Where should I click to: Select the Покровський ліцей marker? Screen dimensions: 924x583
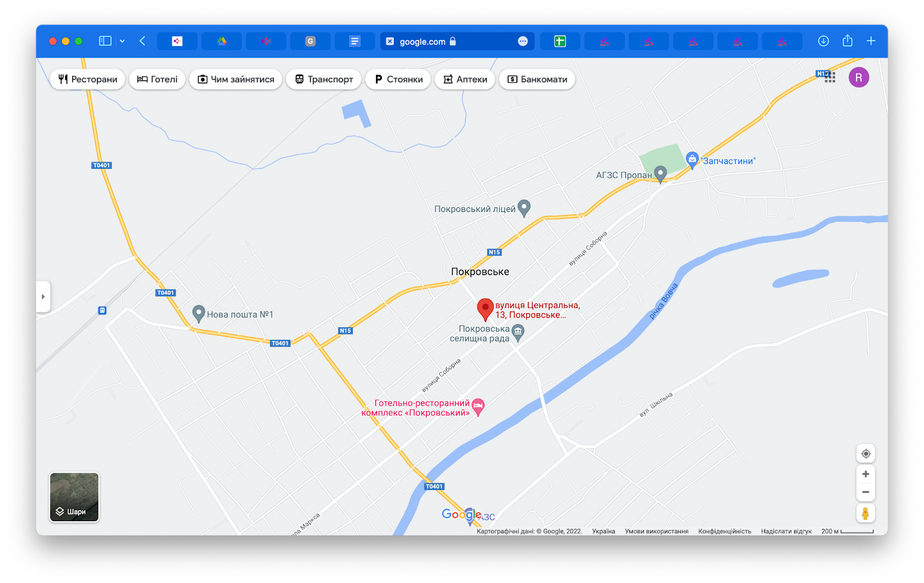(x=524, y=208)
